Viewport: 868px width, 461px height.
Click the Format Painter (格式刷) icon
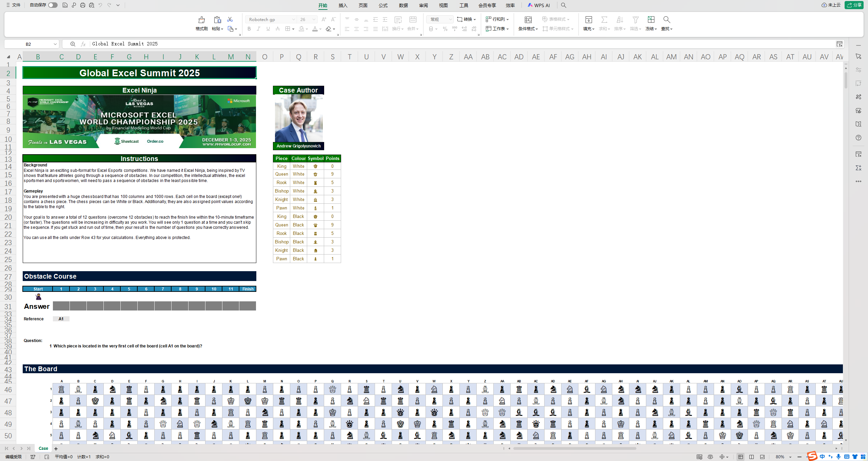coord(201,20)
